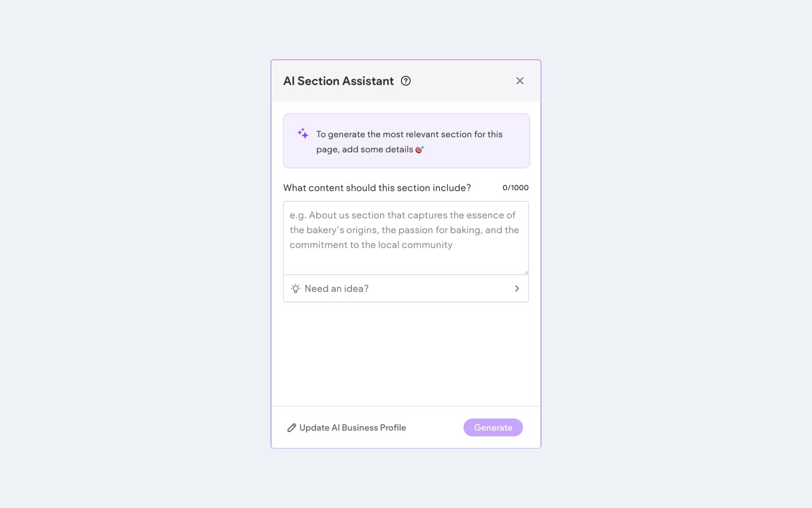Click inside the section description text area
Image resolution: width=812 pixels, height=508 pixels.
(x=406, y=238)
